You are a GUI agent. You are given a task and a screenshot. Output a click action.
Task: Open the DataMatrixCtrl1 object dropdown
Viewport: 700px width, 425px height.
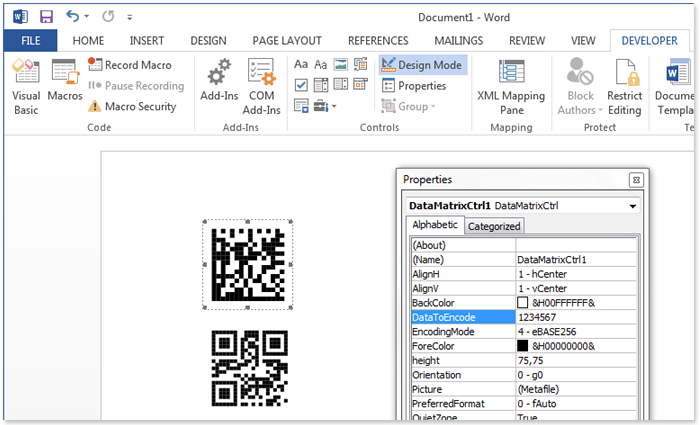[633, 206]
